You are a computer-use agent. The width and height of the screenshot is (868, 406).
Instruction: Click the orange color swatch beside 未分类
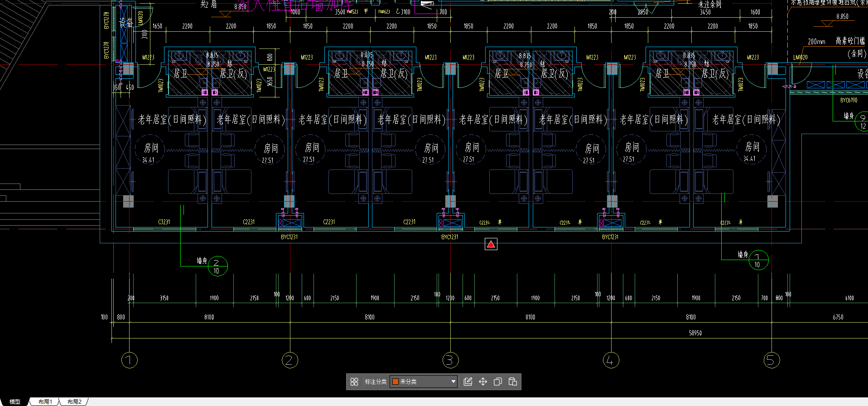[395, 382]
